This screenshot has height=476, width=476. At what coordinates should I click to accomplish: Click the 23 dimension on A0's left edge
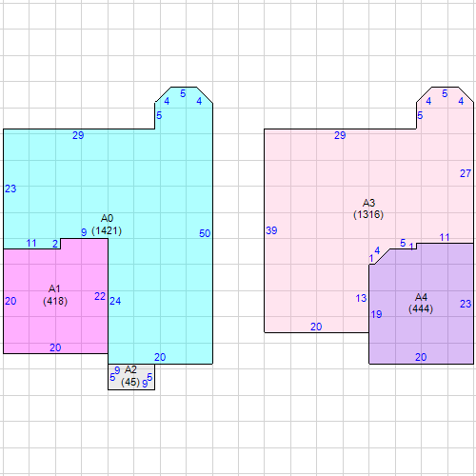(x=10, y=188)
